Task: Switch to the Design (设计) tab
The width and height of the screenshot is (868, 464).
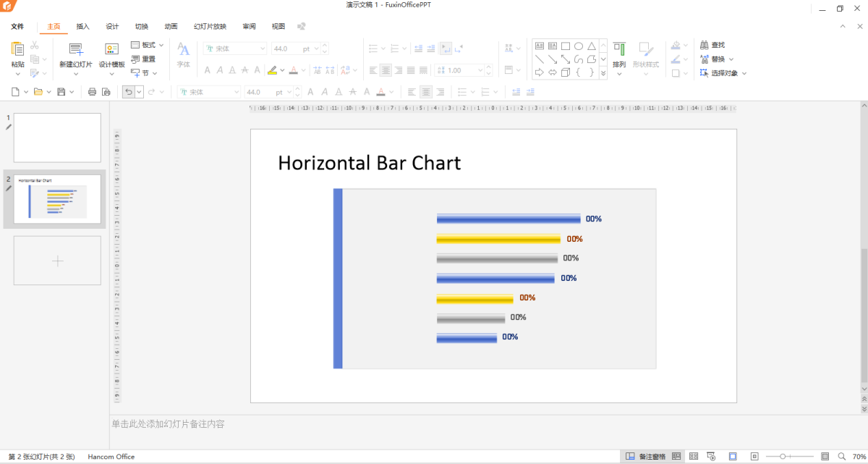Action: (x=112, y=27)
